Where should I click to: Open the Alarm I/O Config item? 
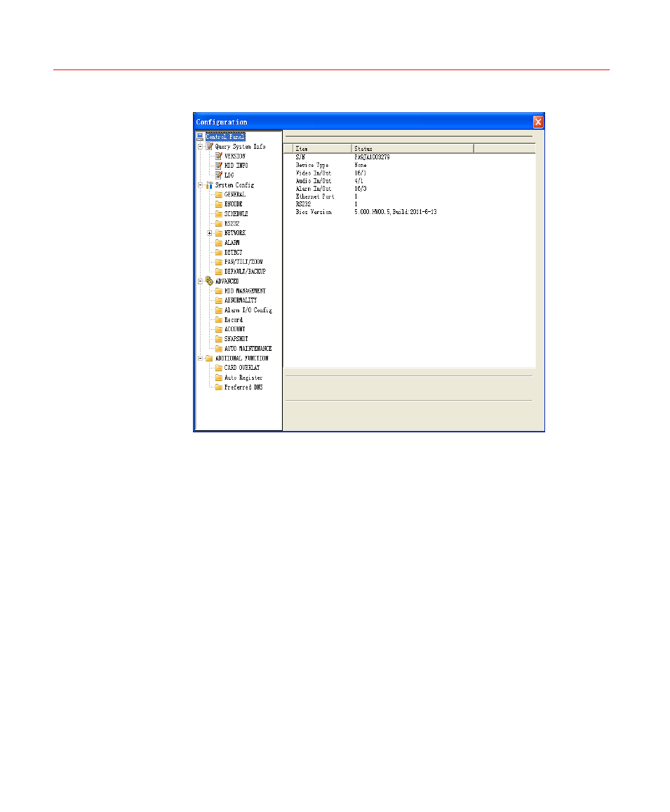tap(248, 310)
